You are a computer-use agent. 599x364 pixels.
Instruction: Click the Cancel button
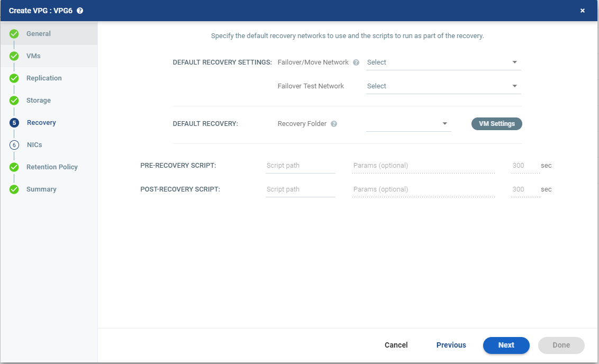coord(396,345)
